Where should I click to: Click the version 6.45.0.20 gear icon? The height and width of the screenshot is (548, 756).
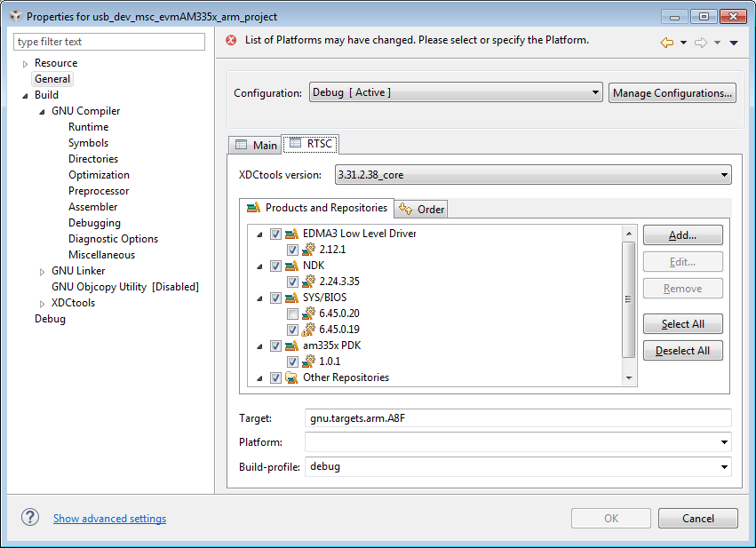(x=308, y=314)
